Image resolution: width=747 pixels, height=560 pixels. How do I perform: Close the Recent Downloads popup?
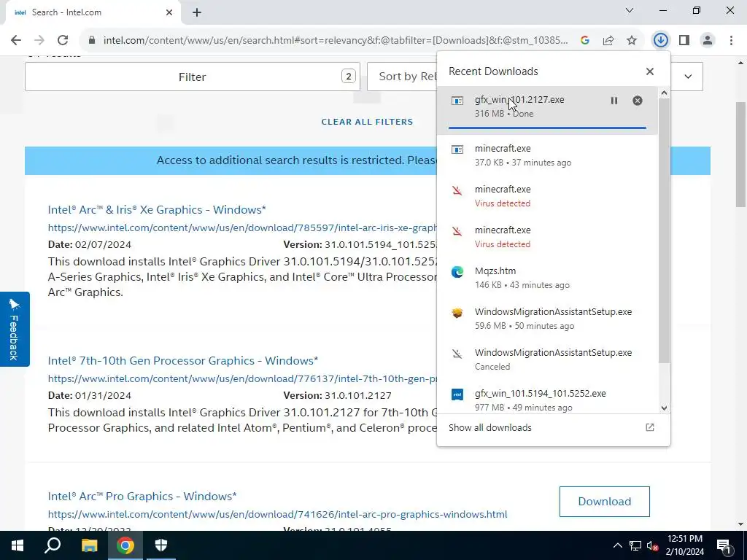(x=650, y=71)
